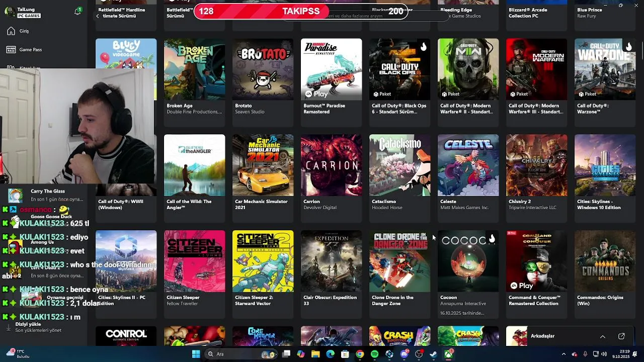Click 'Annapurna Interactive' under Cocoon
The image size is (644, 362).
coord(463,304)
